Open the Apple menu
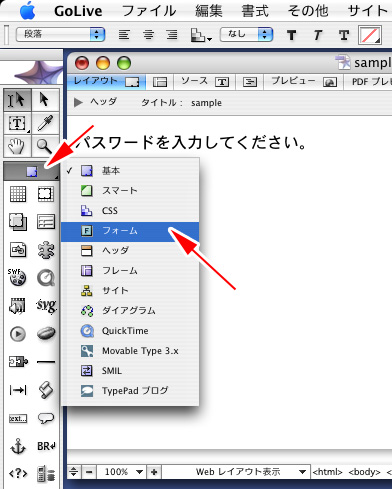Image resolution: width=392 pixels, height=489 pixels. pos(28,11)
